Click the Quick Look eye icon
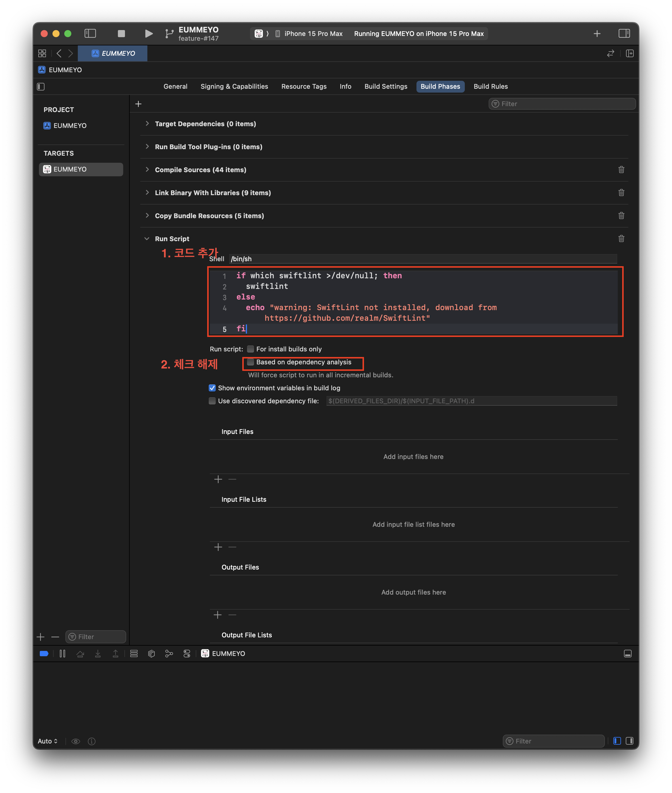672x793 pixels. click(75, 741)
